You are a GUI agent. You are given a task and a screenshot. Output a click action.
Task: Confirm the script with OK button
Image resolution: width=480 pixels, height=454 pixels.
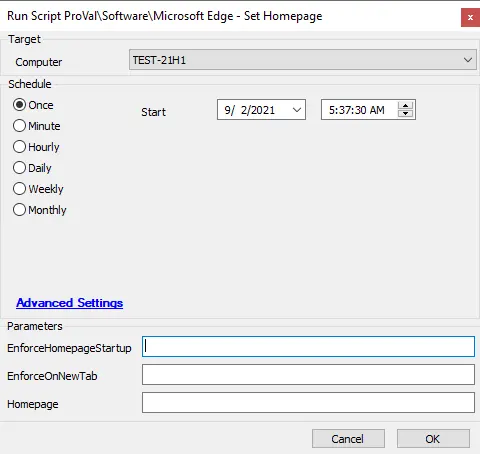(433, 439)
